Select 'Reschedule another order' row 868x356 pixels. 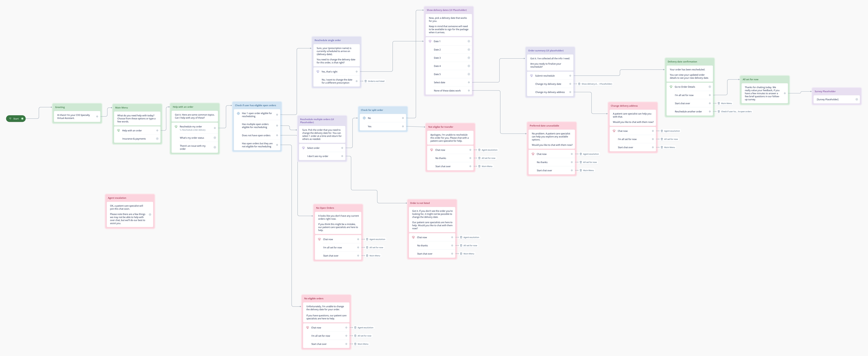(x=690, y=112)
